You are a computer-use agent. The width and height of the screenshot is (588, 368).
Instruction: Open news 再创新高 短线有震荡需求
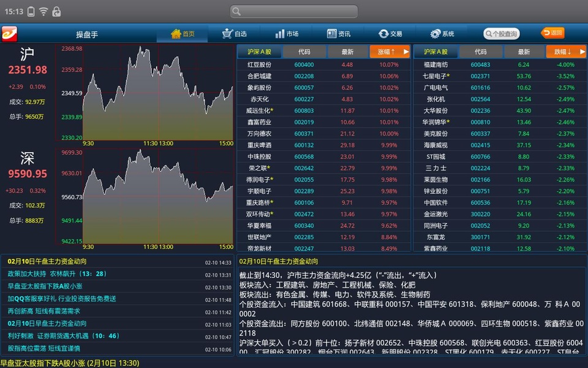118,311
